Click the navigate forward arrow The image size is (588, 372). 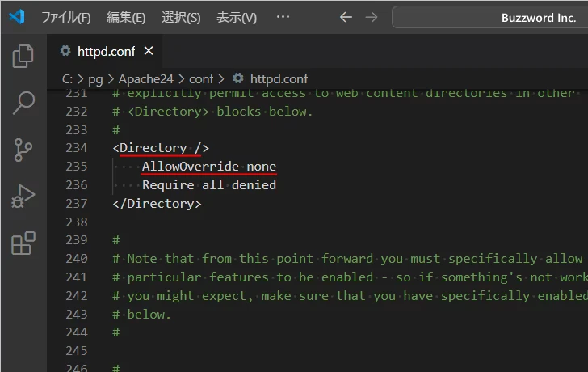tap(371, 17)
